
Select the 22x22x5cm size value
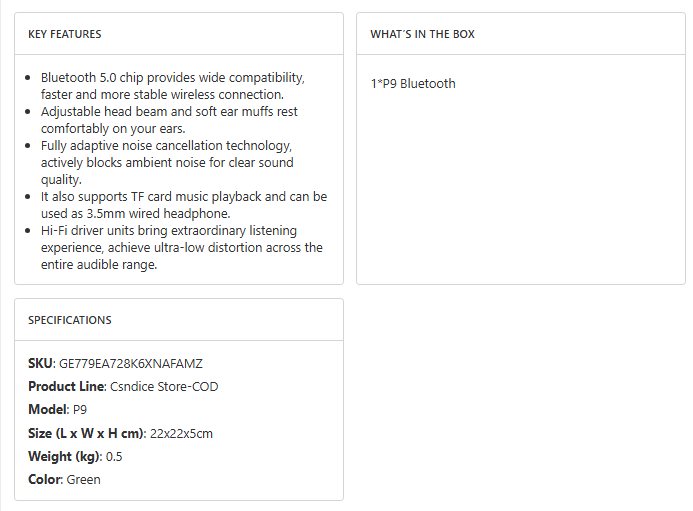point(181,433)
